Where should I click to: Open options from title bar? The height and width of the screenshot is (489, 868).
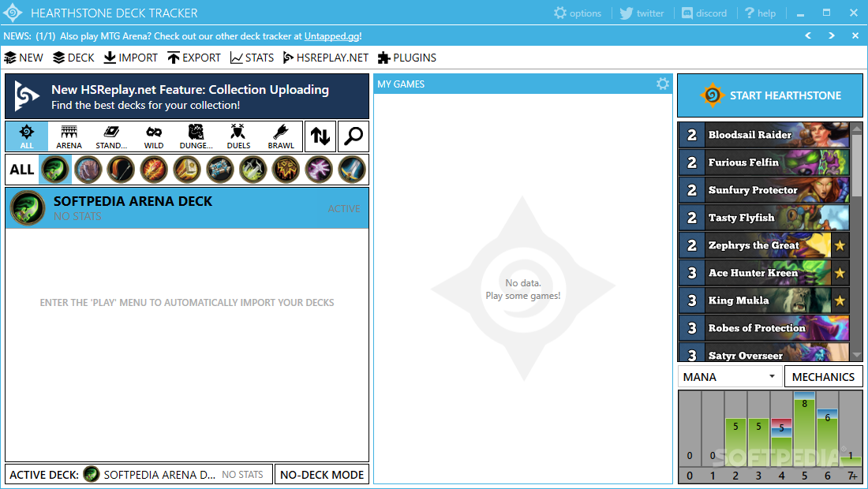[x=578, y=13]
